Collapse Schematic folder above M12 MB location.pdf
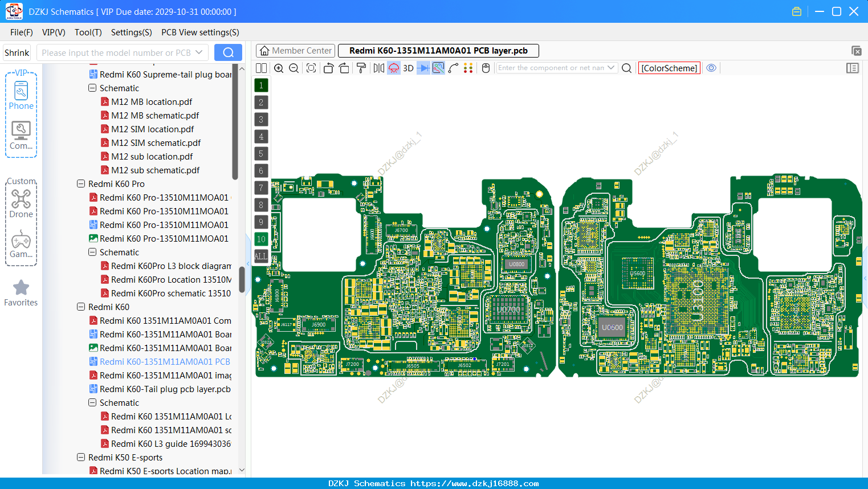Image resolution: width=868 pixels, height=489 pixels. (92, 88)
